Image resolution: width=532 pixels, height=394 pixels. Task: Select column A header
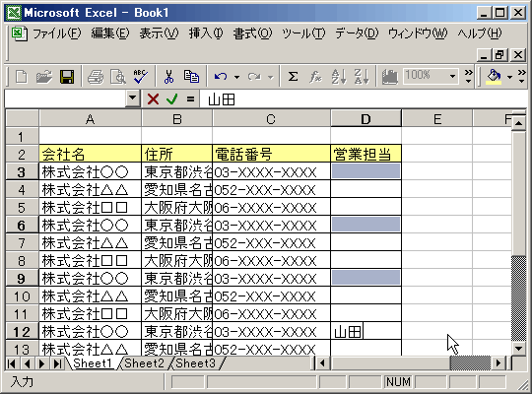point(90,119)
